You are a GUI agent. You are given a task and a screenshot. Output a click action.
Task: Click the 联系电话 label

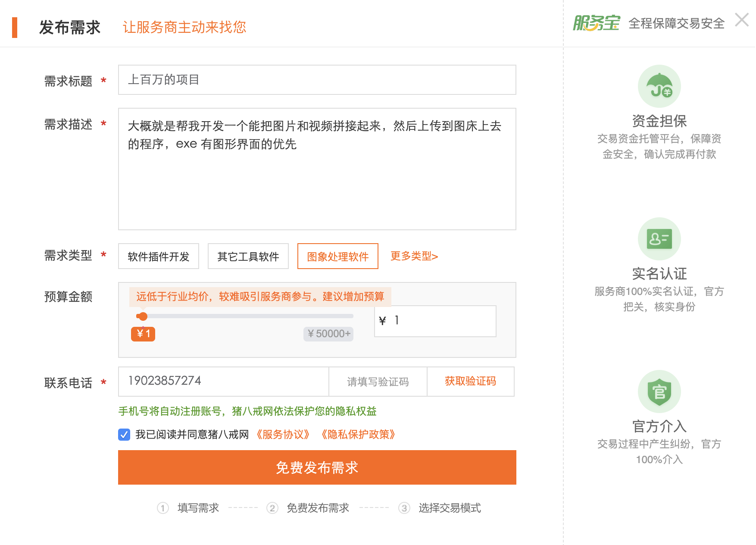(68, 383)
